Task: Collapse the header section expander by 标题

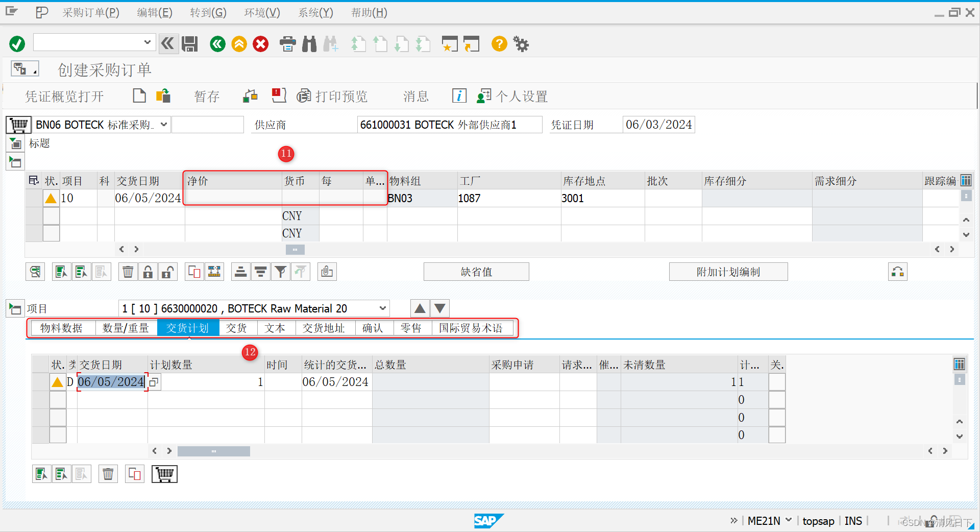Action: click(x=15, y=143)
